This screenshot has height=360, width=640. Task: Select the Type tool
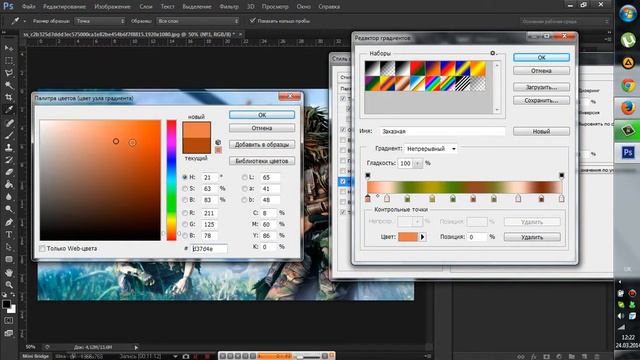[9, 234]
